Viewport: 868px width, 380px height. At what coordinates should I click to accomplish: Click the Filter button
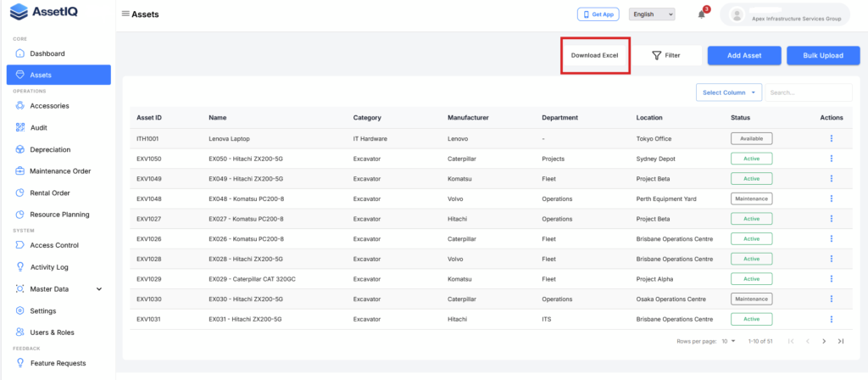[666, 55]
